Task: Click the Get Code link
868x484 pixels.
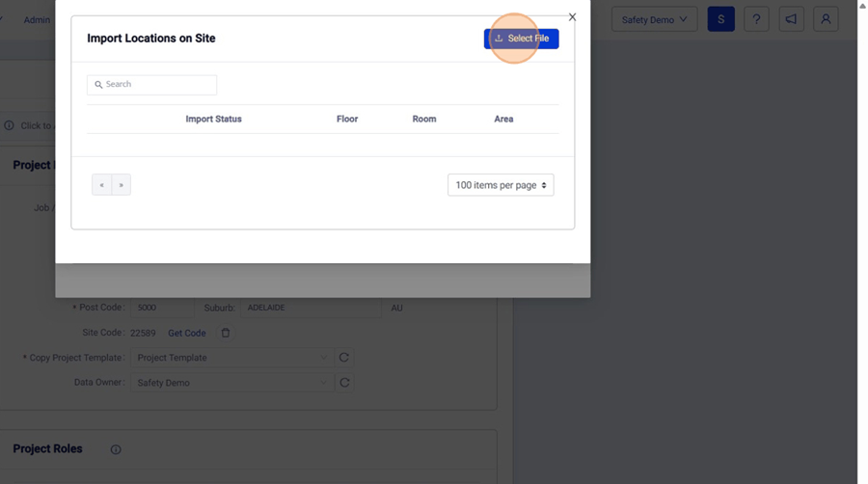Action: (187, 334)
